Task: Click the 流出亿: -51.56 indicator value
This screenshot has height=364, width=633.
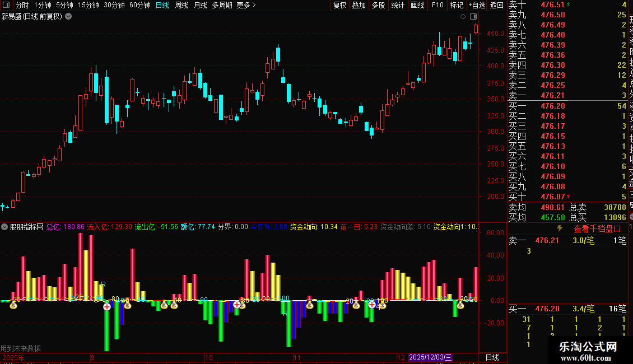Action: 156,227
